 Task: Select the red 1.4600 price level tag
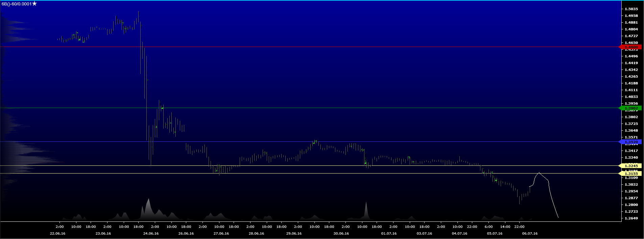[x=630, y=47]
